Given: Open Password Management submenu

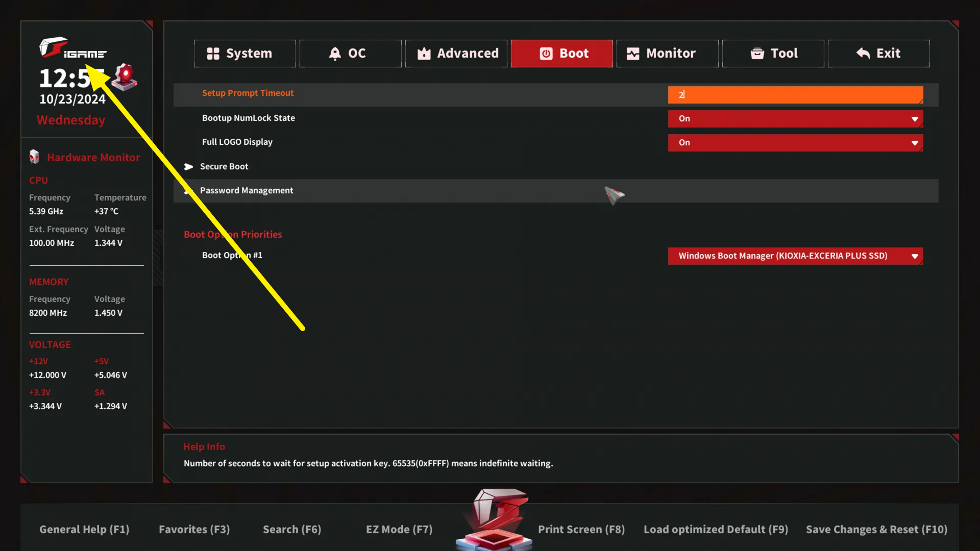Looking at the screenshot, I should pos(246,191).
